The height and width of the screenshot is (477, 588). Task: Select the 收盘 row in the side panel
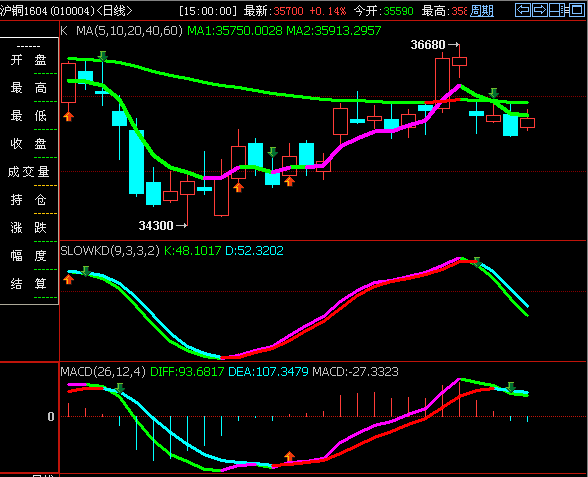[28, 144]
